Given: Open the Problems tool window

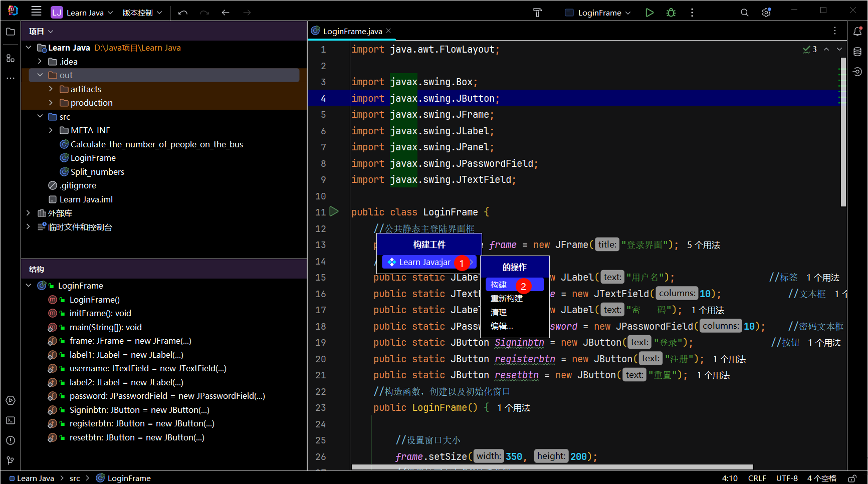Looking at the screenshot, I should tap(11, 440).
